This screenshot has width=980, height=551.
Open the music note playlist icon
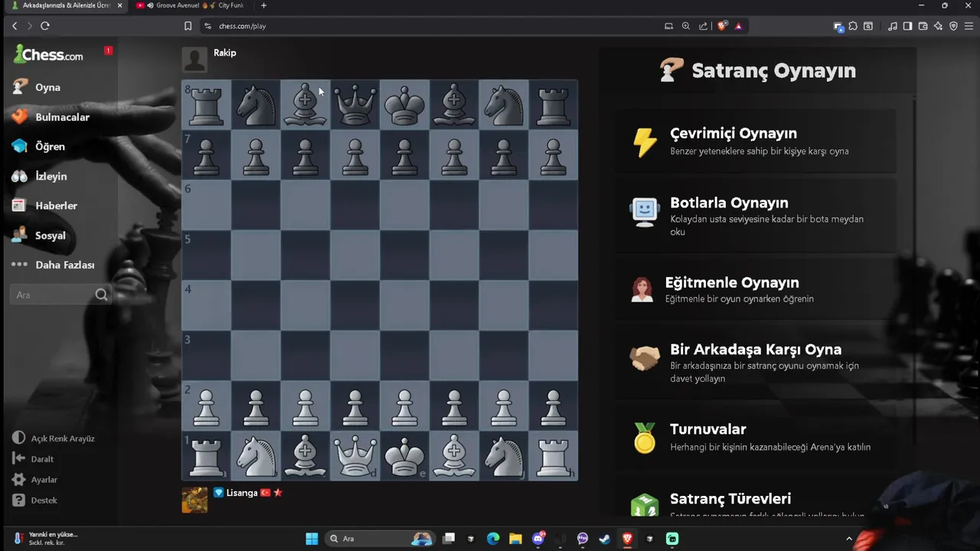[893, 26]
